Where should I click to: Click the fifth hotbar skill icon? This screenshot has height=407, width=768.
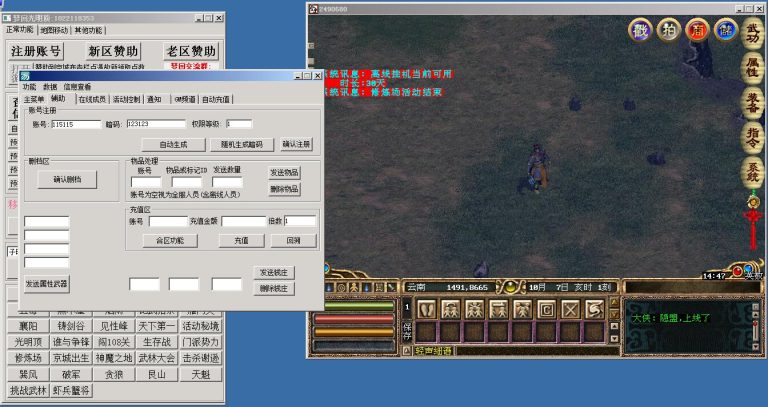click(522, 309)
